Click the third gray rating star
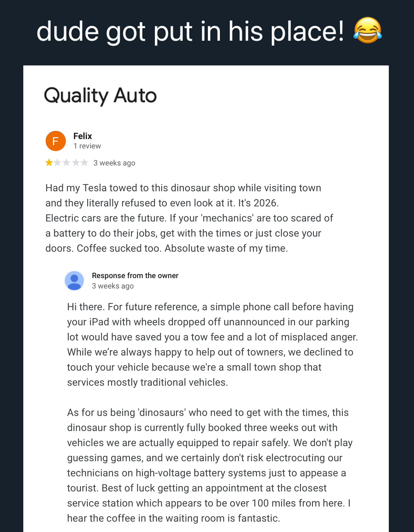Viewport: 414px width, 532px height. [66, 163]
